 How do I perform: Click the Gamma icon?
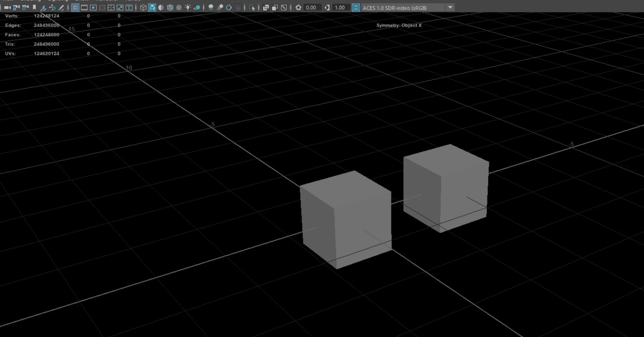[328, 8]
